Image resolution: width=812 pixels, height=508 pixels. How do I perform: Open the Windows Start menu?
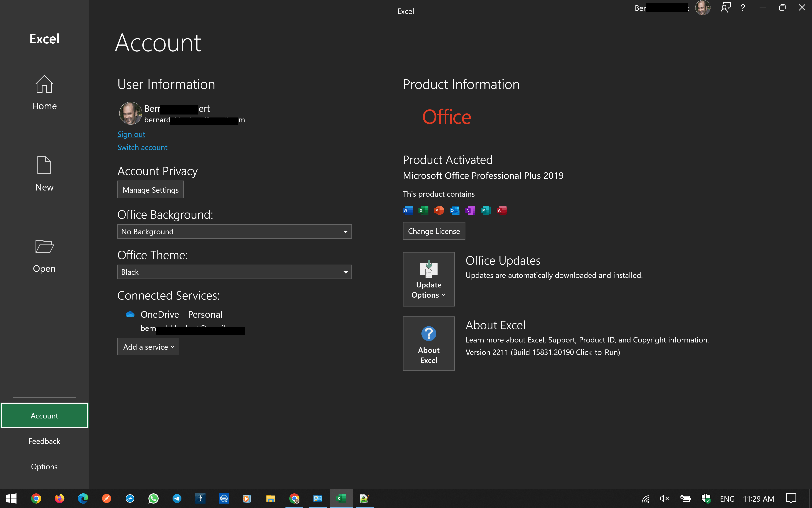point(11,499)
